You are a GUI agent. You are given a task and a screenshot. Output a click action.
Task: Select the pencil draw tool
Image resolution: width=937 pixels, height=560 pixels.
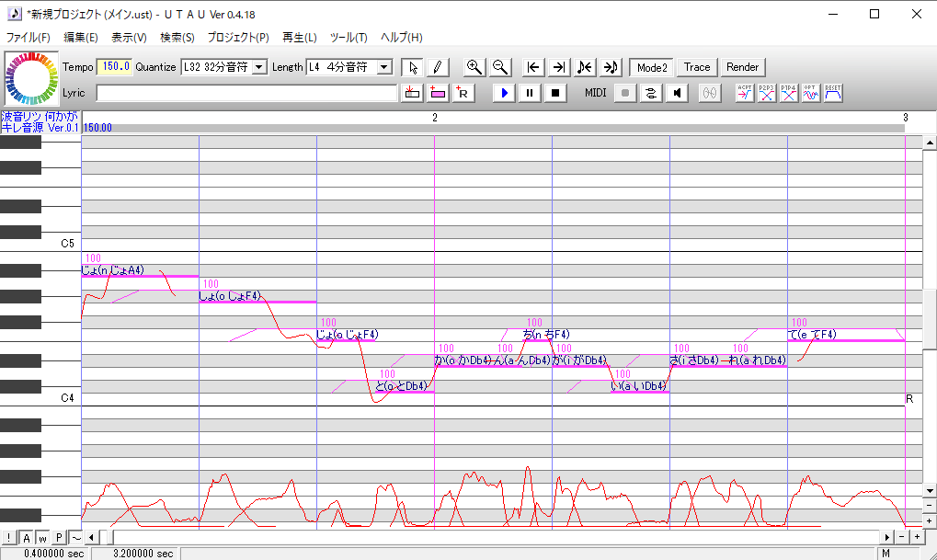438,67
